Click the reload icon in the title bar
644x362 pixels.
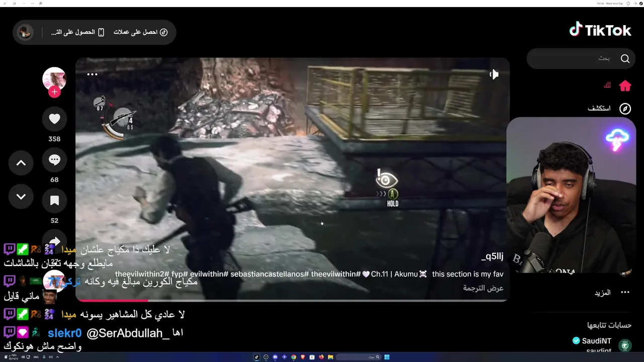pos(628,4)
